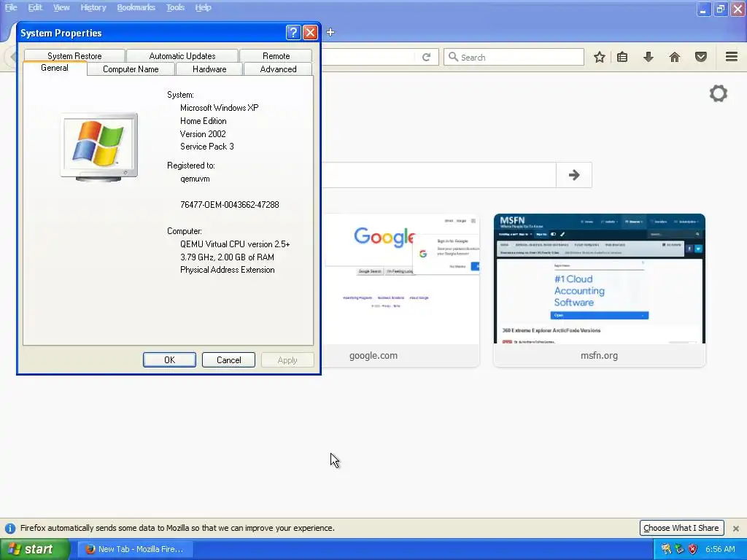The height and width of the screenshot is (560, 747).
Task: Click the Windows XP monitor logo image
Action: 99,147
